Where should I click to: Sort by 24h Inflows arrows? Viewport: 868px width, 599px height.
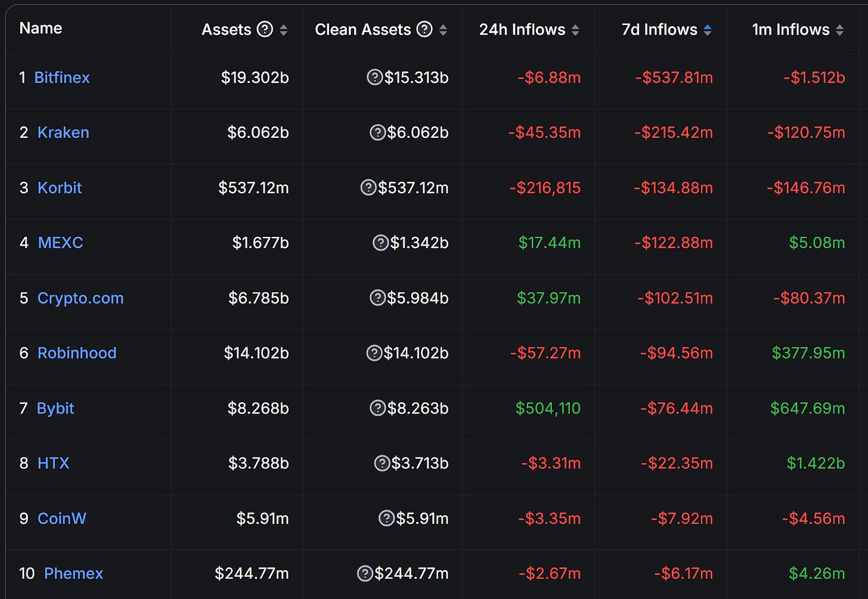click(575, 30)
